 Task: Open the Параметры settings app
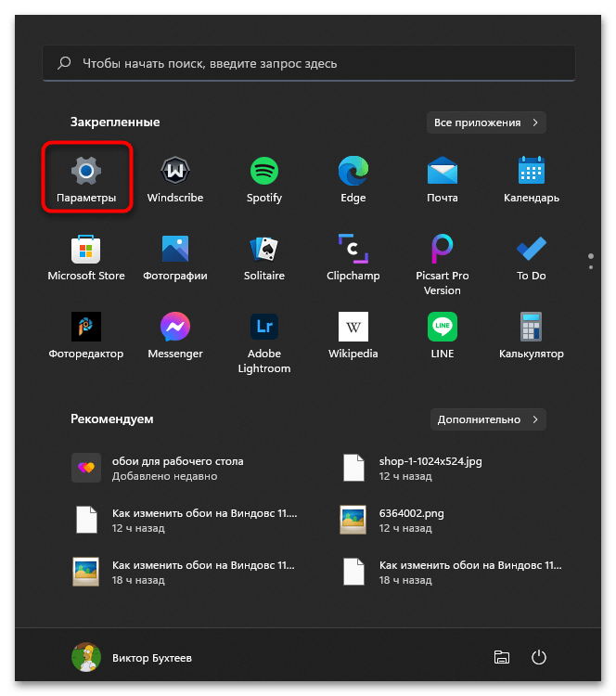[x=86, y=178]
